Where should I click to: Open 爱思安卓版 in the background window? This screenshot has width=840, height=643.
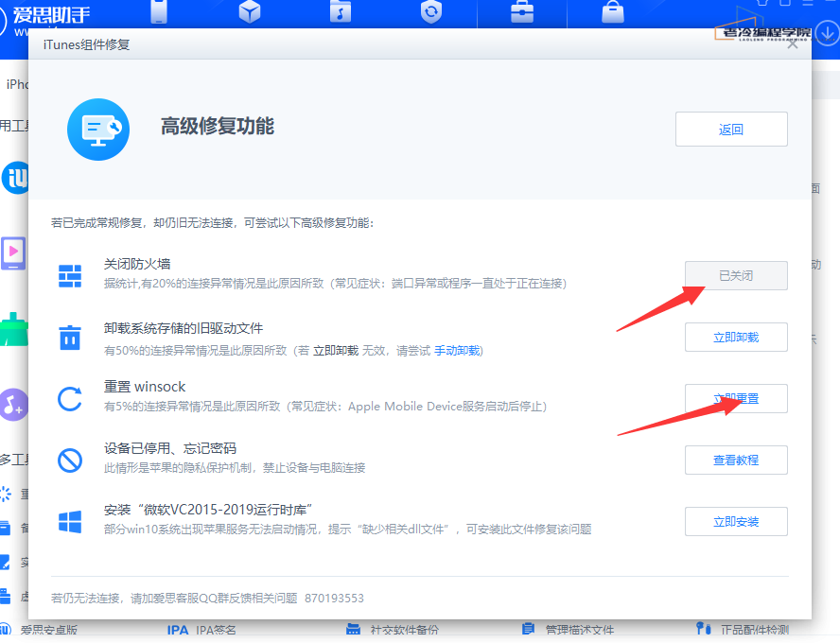[39, 630]
